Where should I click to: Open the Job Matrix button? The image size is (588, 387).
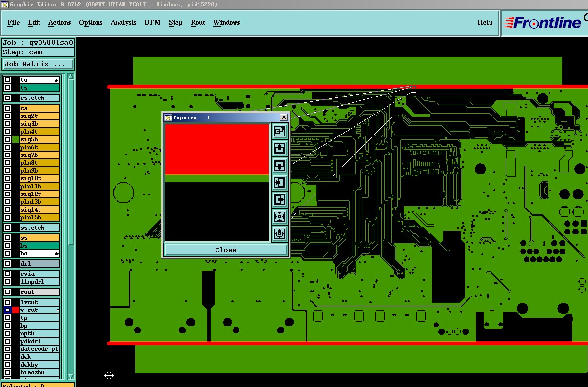[38, 64]
